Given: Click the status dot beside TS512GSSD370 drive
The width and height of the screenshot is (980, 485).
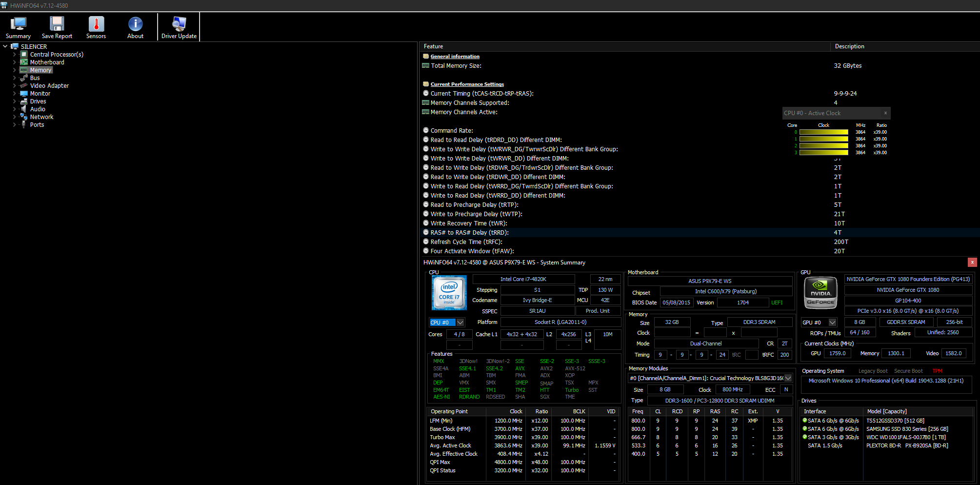Looking at the screenshot, I should pyautogui.click(x=805, y=420).
